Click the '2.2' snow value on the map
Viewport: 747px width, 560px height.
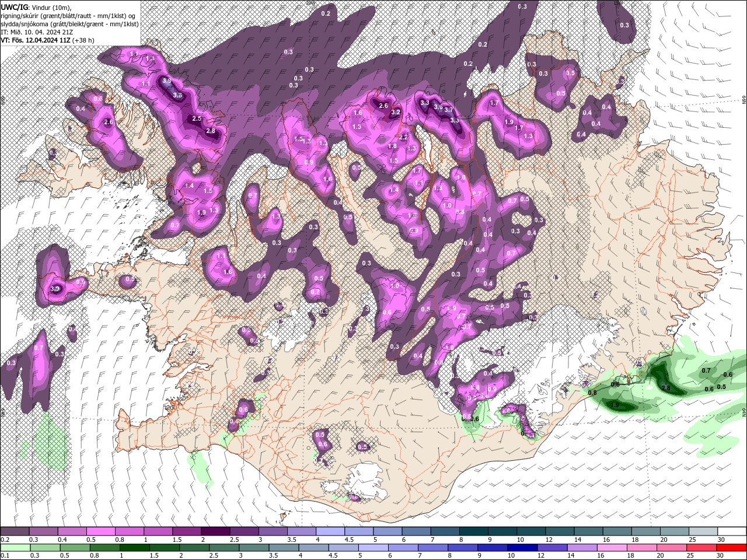pos(403,137)
